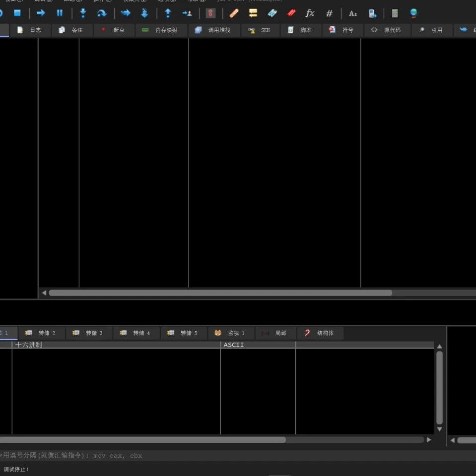This screenshot has width=476, height=476.
Task: Switch to the 源代码 tab
Action: click(387, 30)
